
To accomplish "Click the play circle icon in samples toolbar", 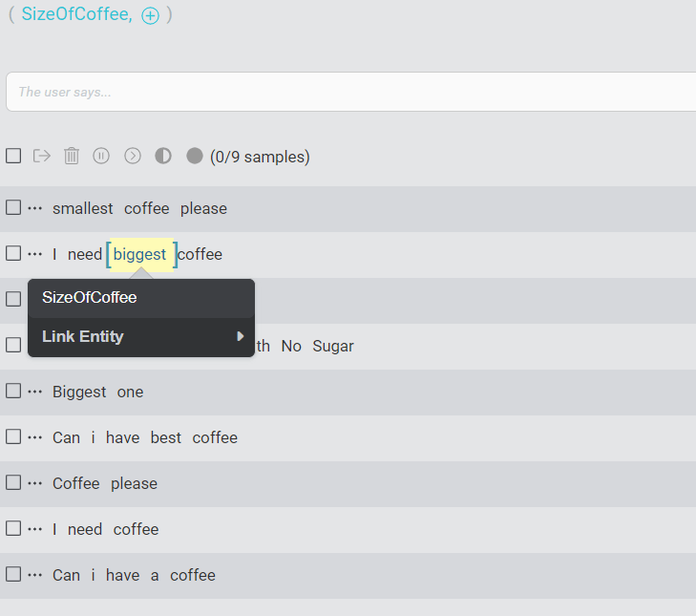I will point(133,156).
